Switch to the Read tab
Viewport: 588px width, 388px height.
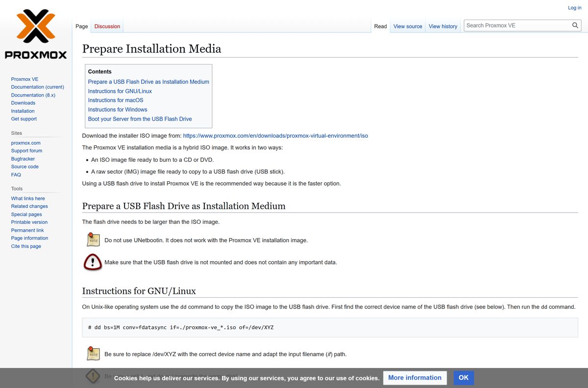381,26
